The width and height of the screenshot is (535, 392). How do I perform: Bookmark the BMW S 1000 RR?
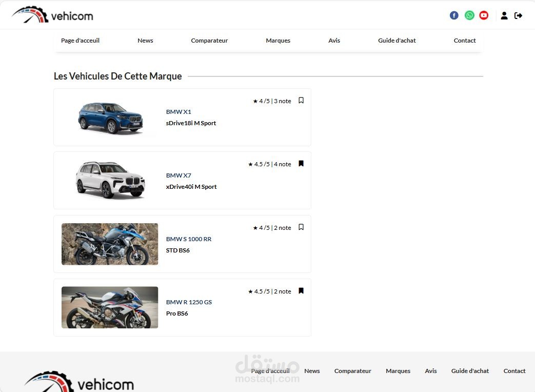(x=301, y=227)
